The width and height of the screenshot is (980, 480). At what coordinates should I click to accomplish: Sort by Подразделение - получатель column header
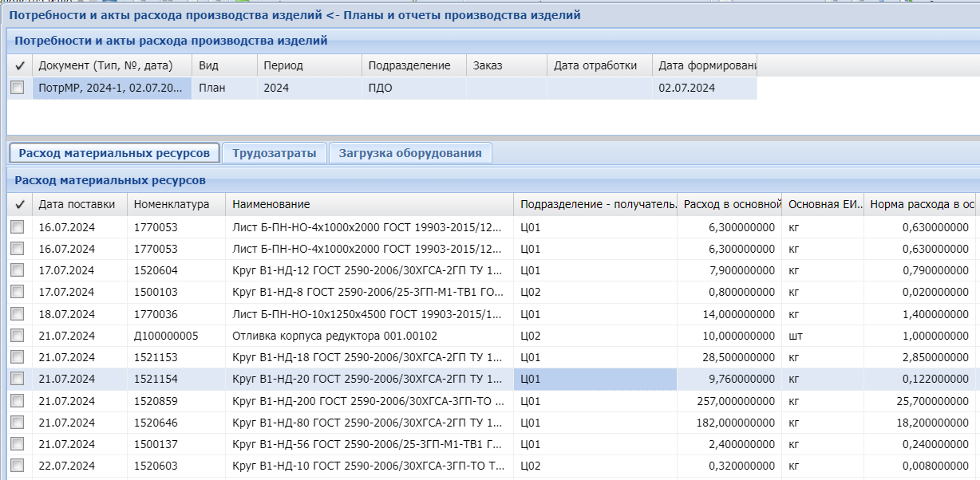click(595, 205)
